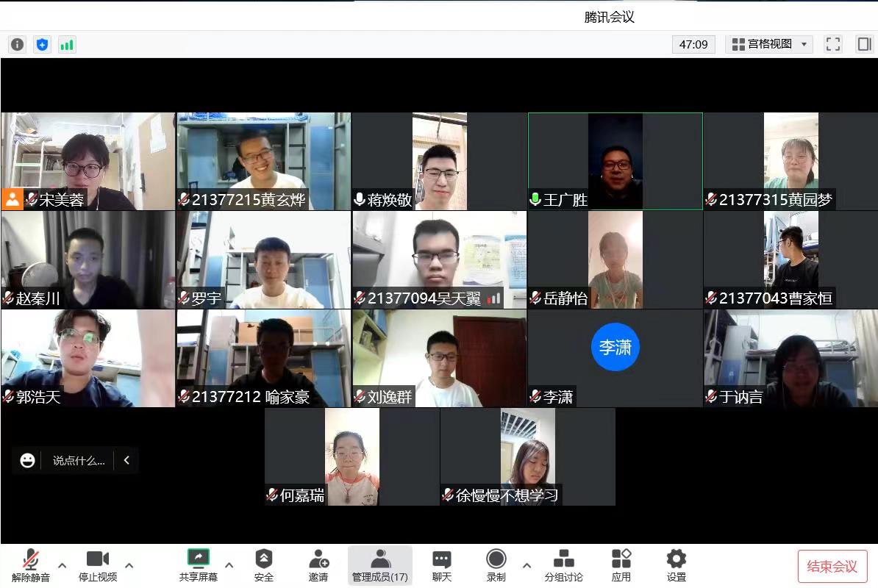The height and width of the screenshot is (588, 878).
Task: Expand share options arrow beside 共享屏幕
Action: 229,565
